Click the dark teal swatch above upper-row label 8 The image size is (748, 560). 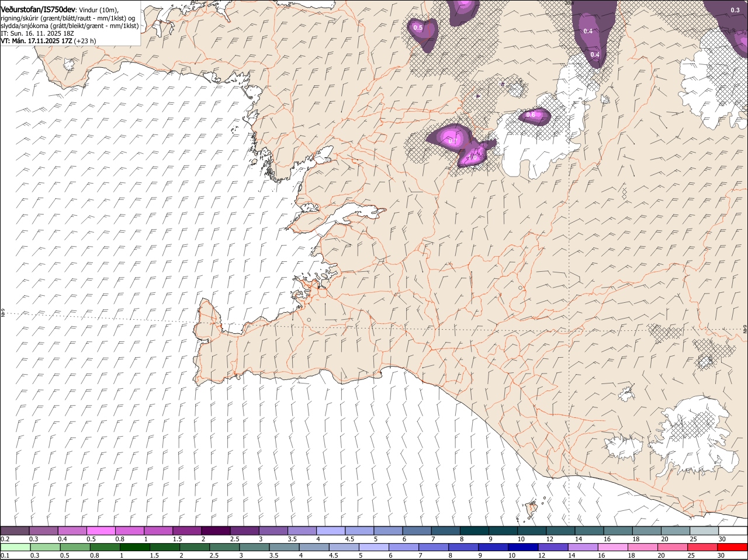click(x=473, y=531)
